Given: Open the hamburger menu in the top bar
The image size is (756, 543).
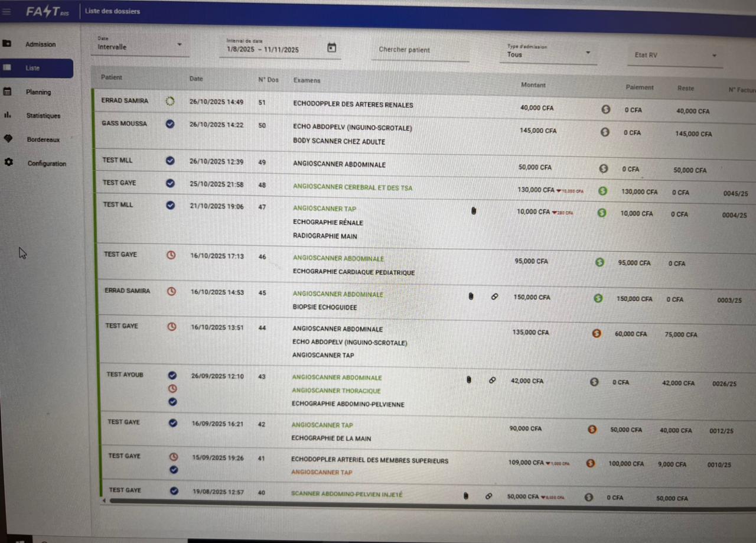Looking at the screenshot, I should (x=7, y=11).
